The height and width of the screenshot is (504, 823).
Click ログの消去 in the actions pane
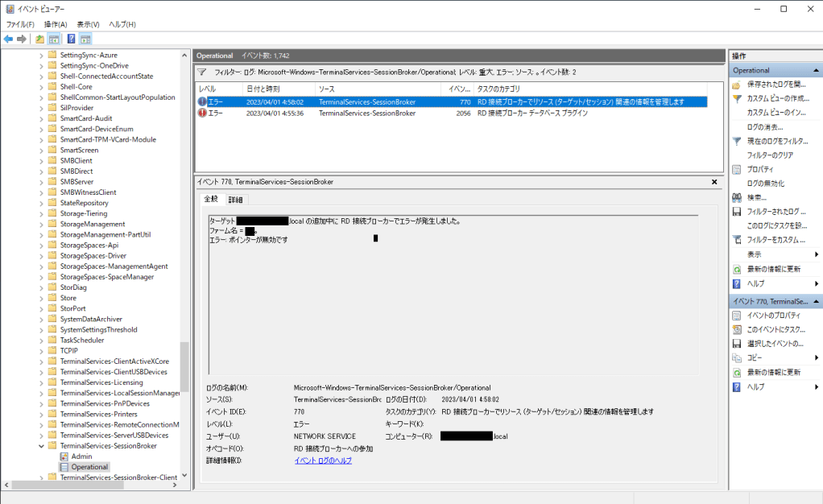coord(765,127)
